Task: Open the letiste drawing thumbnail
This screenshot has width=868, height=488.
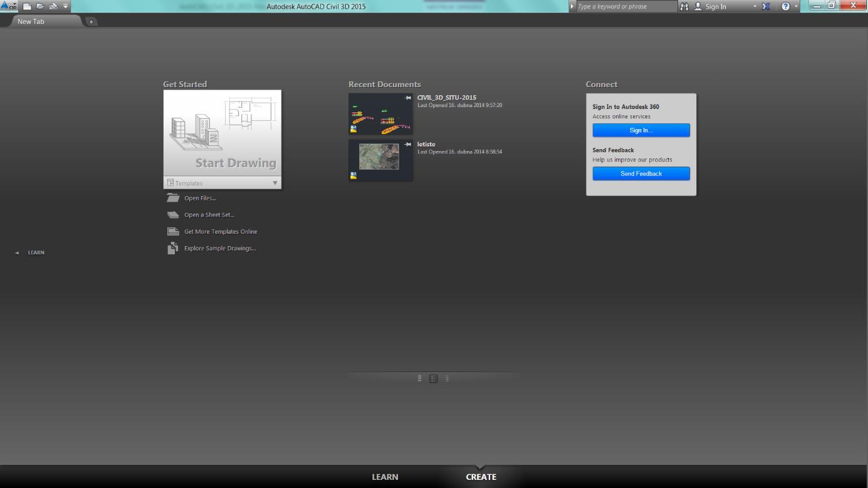Action: (380, 160)
